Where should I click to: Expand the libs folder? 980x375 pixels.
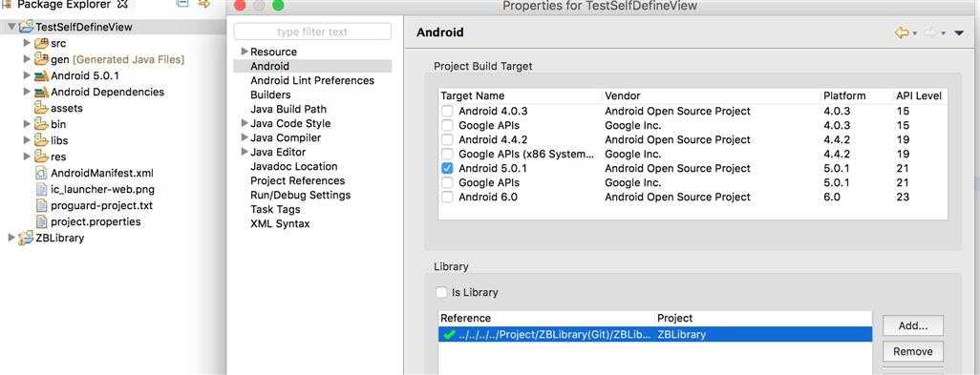point(26,140)
